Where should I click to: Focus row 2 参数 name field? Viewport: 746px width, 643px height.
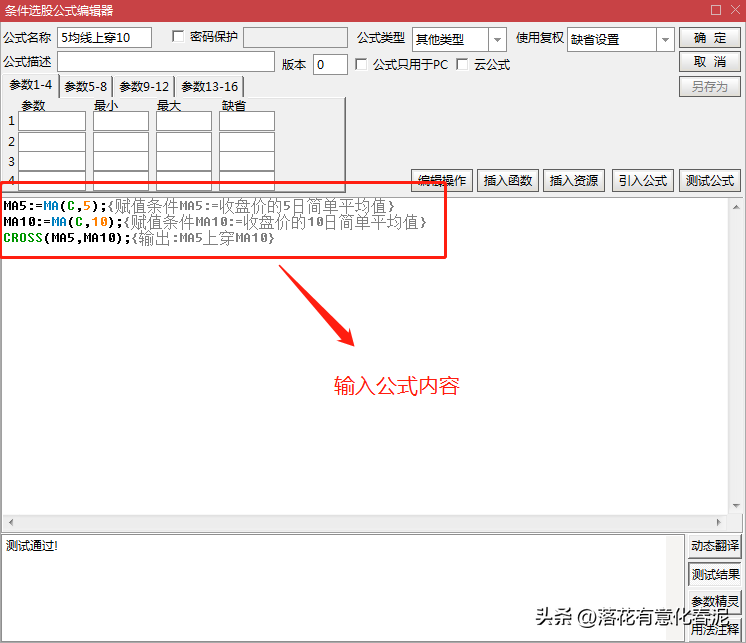click(x=52, y=142)
